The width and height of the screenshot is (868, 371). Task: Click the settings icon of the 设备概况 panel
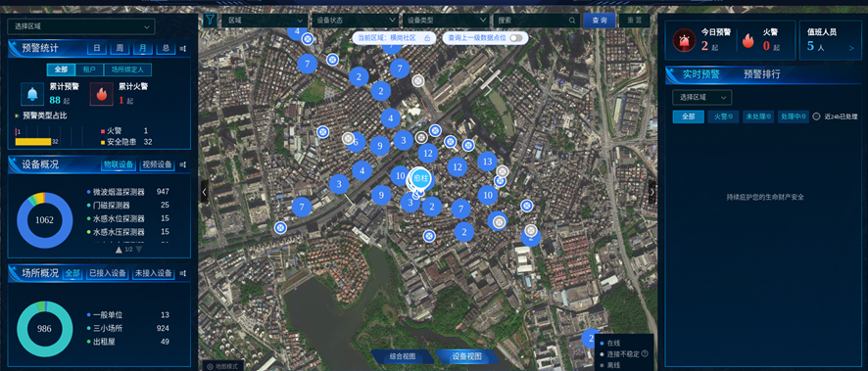tap(182, 164)
